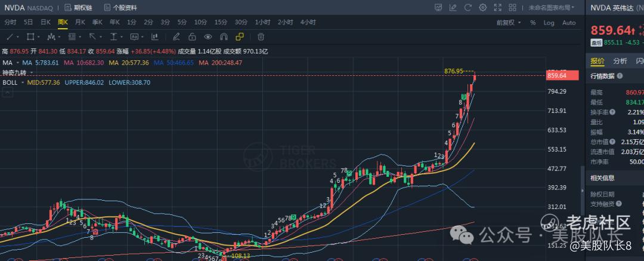Click the red 859.64 price axis label
The image size is (644, 261).
click(x=562, y=76)
